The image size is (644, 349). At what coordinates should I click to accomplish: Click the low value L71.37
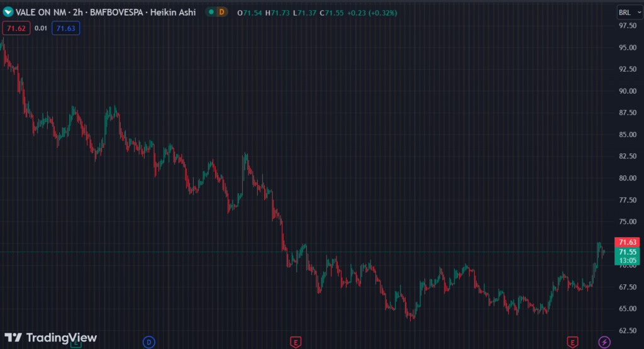click(x=304, y=13)
